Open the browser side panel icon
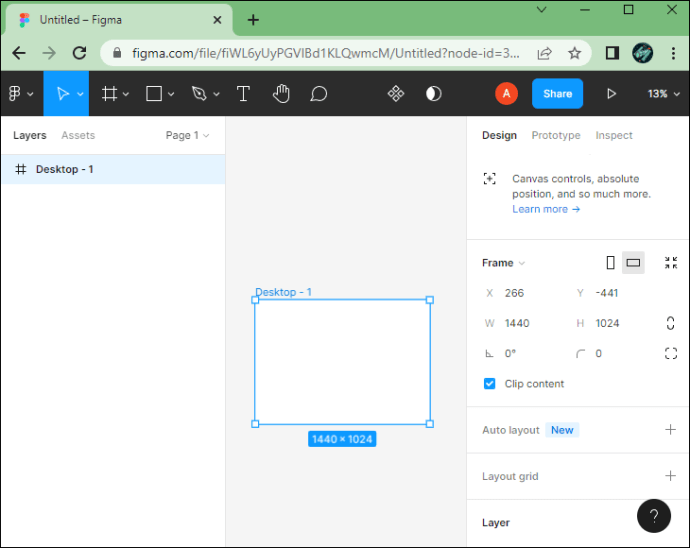The height and width of the screenshot is (548, 690). (x=612, y=53)
